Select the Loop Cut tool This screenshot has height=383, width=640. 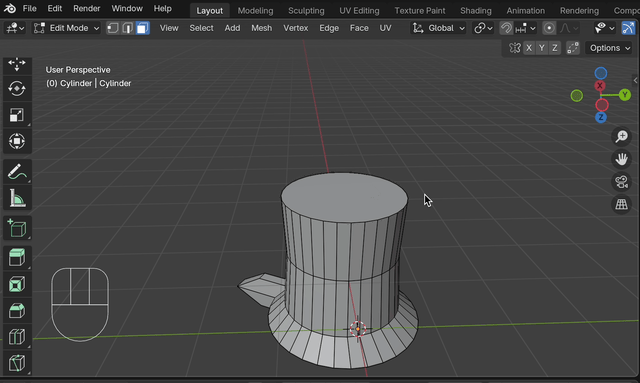[x=17, y=337]
